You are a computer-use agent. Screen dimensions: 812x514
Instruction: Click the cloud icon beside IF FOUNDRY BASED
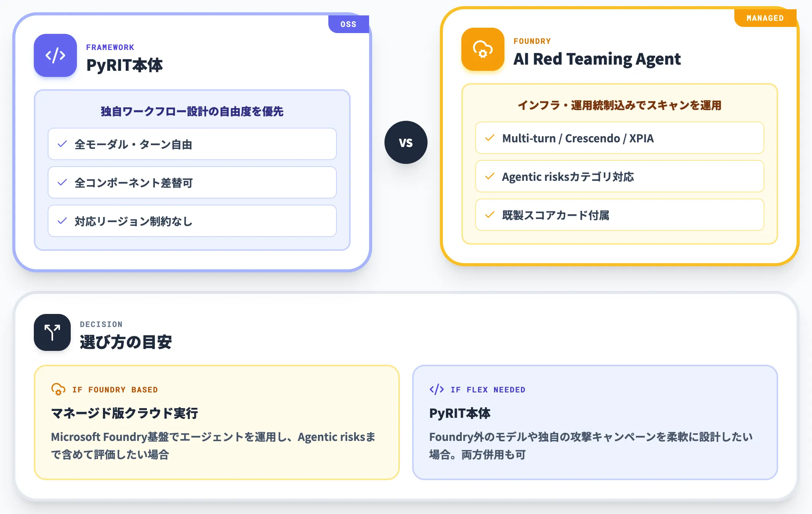point(58,389)
